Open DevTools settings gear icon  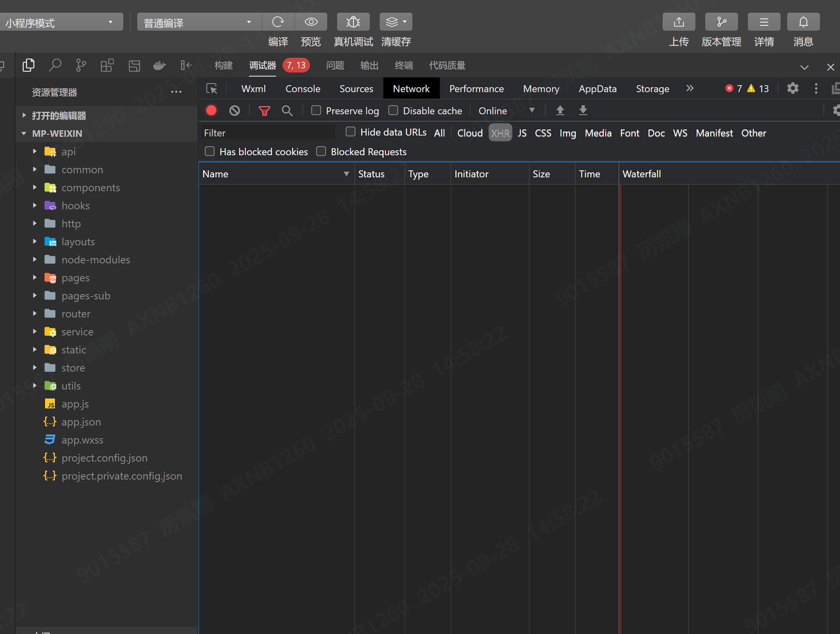pos(792,88)
